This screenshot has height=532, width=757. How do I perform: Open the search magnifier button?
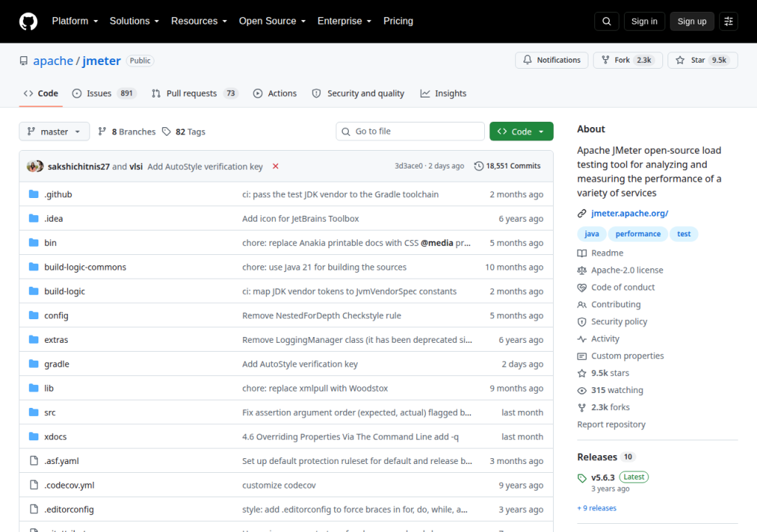[x=606, y=21]
